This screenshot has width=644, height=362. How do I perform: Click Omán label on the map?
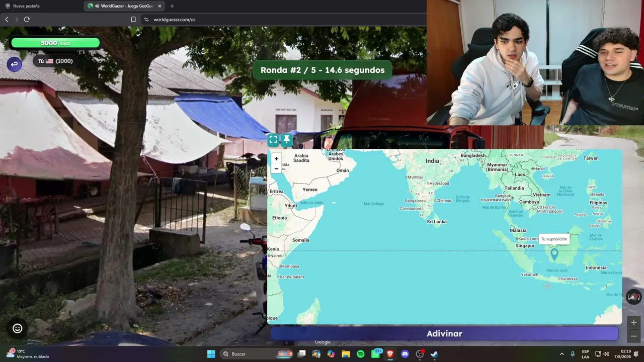[343, 170]
